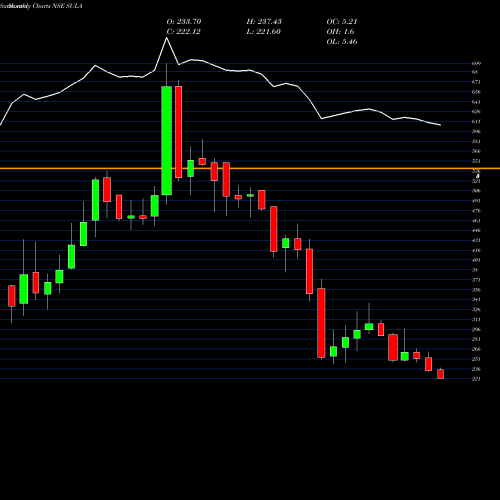
Task: Click the '491' price axis label
Action: [476, 201]
